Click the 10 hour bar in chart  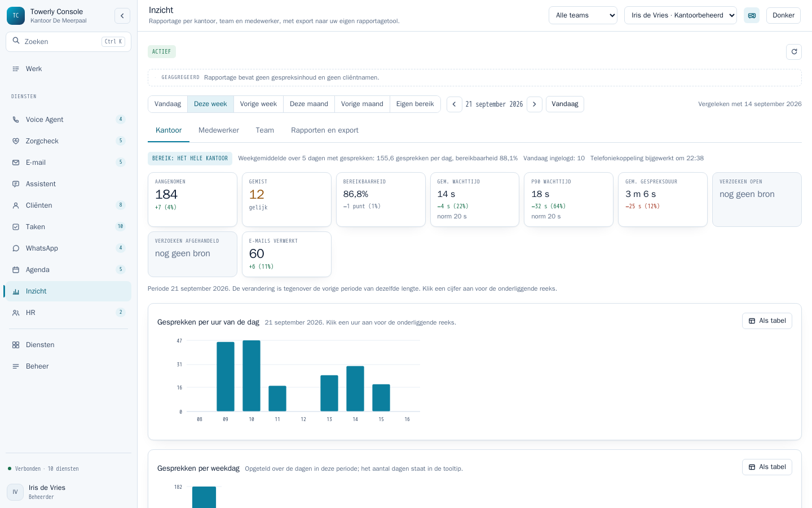coord(251,376)
